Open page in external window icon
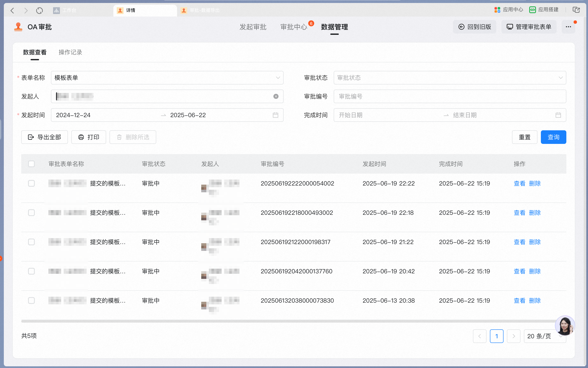Viewport: 588px width, 368px height. (576, 10)
